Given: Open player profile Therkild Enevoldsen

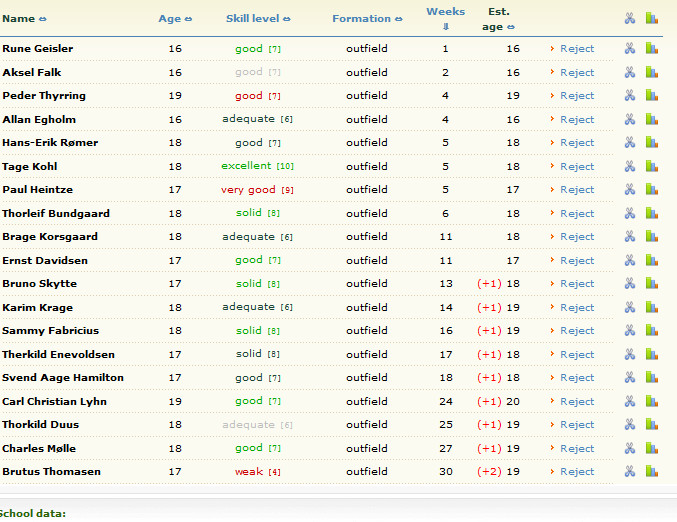Looking at the screenshot, I should [x=58, y=354].
